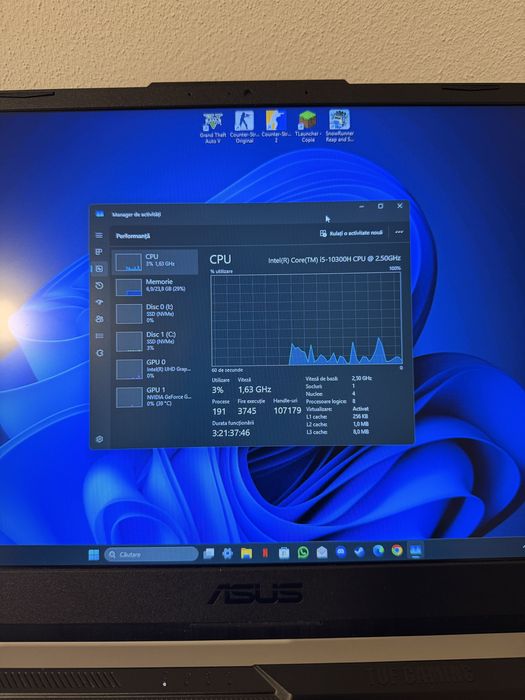
Task: Click 'Rulați o activitate nouă' button
Action: coord(351,233)
